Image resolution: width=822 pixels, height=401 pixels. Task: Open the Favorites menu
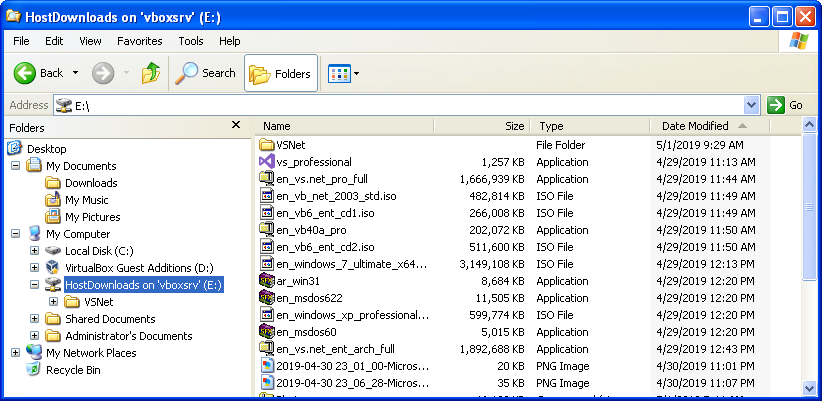coord(139,41)
